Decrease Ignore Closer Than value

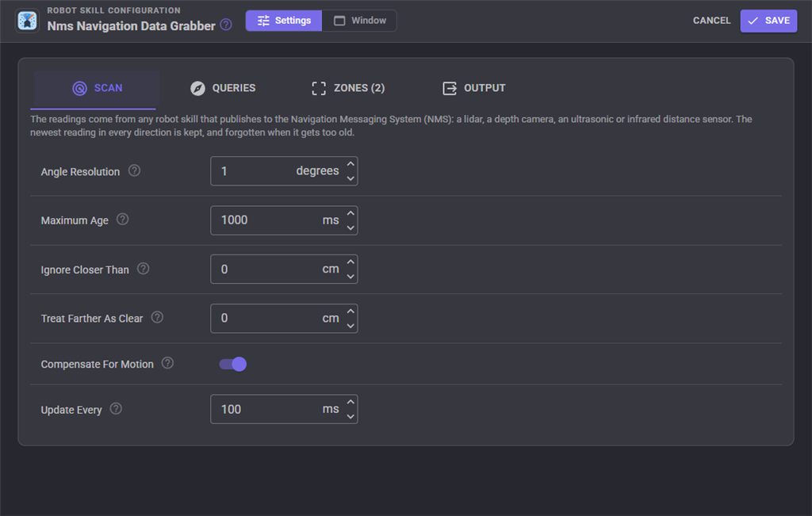pyautogui.click(x=350, y=276)
